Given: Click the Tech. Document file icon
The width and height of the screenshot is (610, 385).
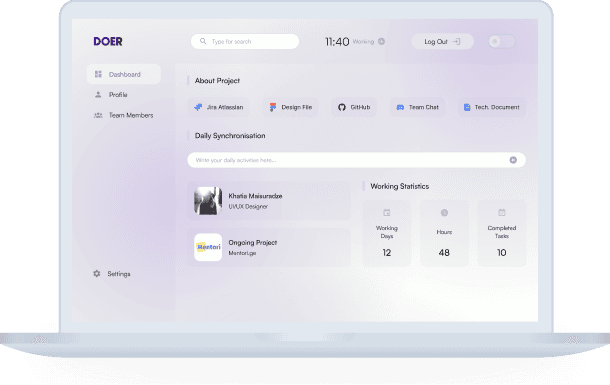Looking at the screenshot, I should (467, 107).
